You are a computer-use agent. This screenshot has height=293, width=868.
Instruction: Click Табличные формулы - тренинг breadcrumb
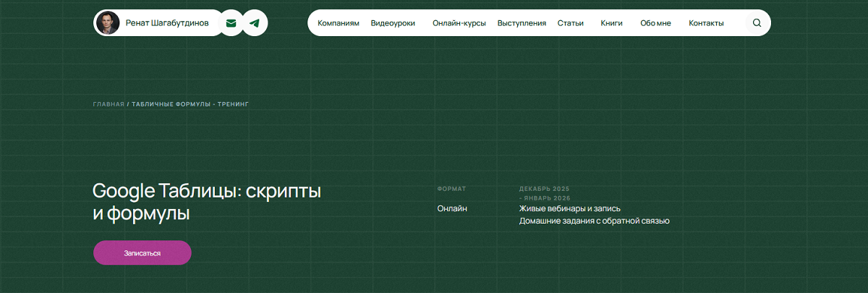click(190, 104)
